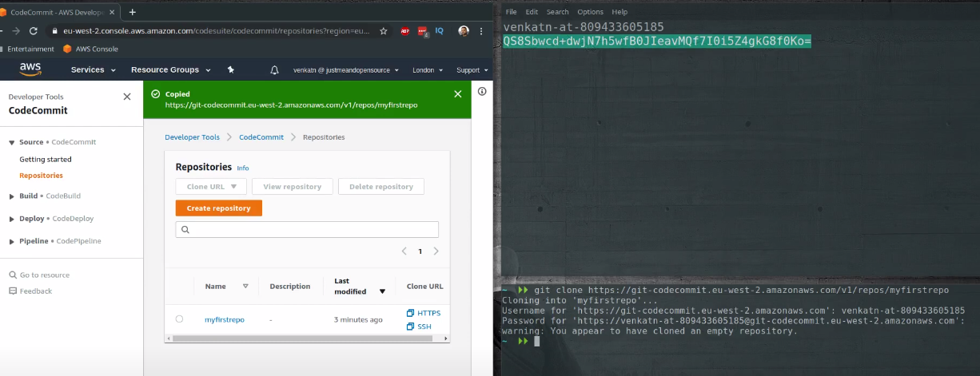Open the London region dropdown

click(x=428, y=70)
